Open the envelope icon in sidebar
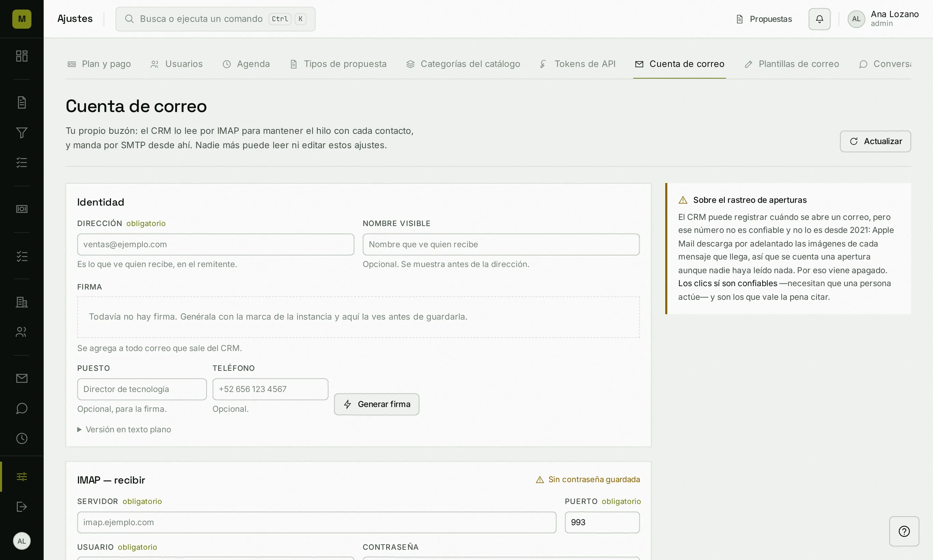Screen dimensions: 933x560 tap(22, 378)
